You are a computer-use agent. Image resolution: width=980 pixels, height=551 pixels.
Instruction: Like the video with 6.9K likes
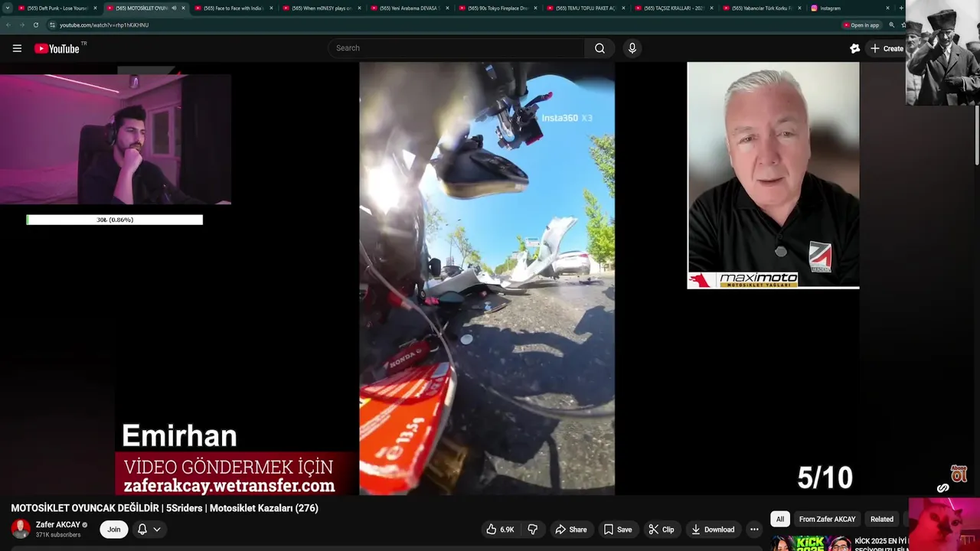[500, 530]
